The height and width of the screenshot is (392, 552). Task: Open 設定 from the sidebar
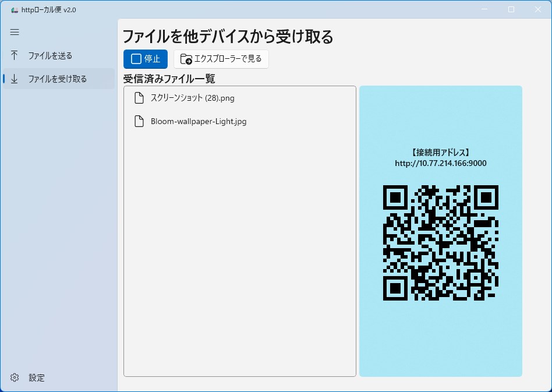click(x=58, y=377)
